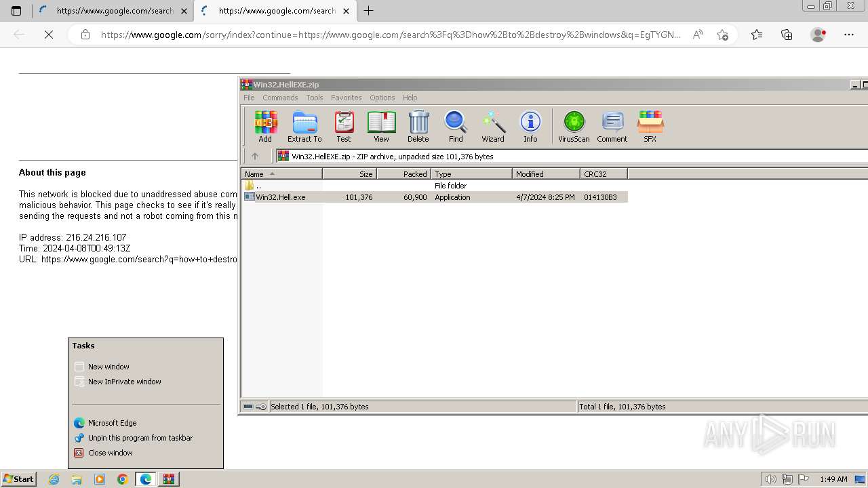The height and width of the screenshot is (488, 868).
Task: Sort by the Name column header
Action: coord(281,174)
